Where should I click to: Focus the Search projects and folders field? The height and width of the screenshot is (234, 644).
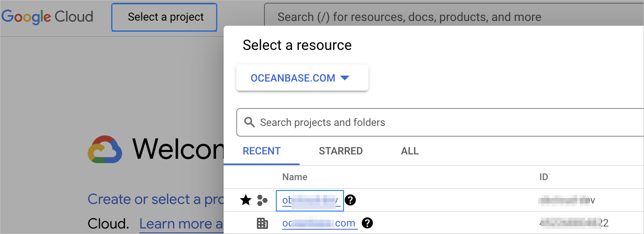(435, 122)
